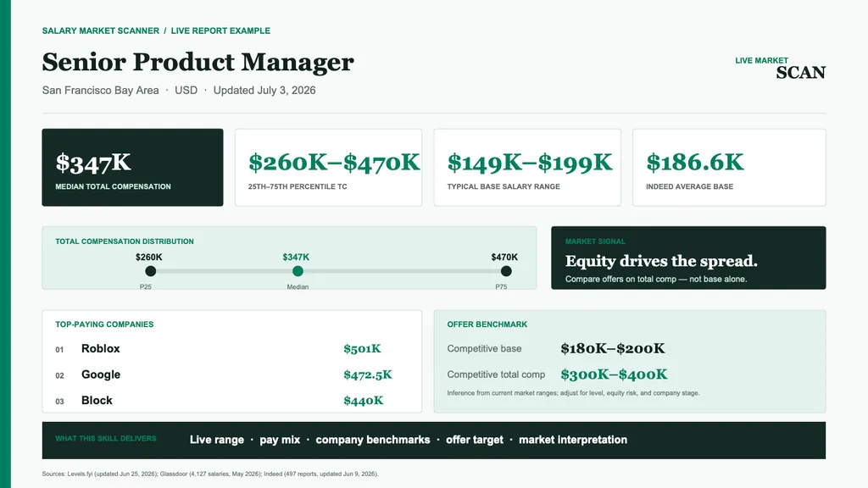
Task: Click the Competitive total comp label
Action: (x=496, y=374)
